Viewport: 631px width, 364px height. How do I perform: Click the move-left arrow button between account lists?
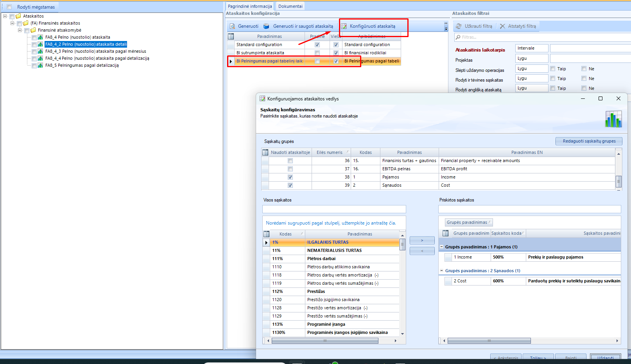(x=422, y=251)
